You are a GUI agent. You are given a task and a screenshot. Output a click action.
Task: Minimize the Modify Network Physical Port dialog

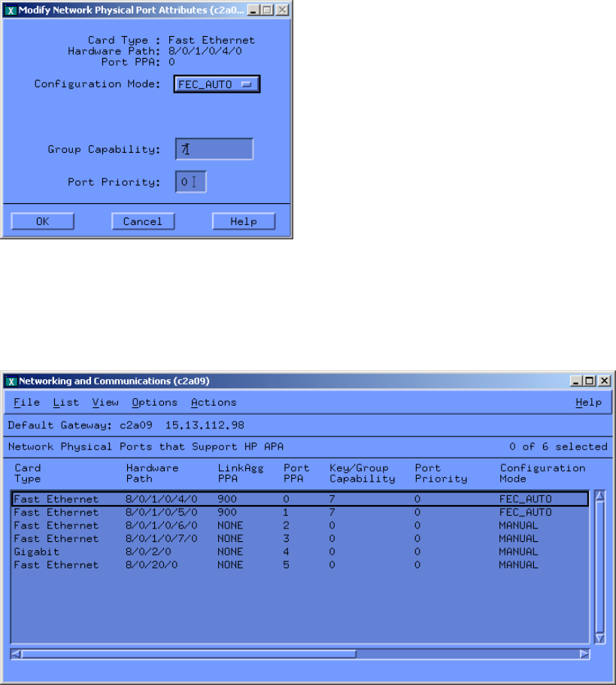(x=253, y=10)
